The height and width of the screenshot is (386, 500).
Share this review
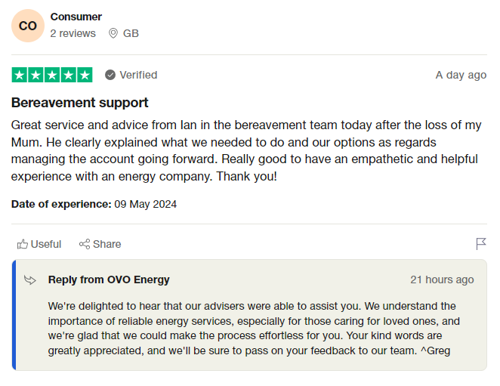(x=100, y=244)
